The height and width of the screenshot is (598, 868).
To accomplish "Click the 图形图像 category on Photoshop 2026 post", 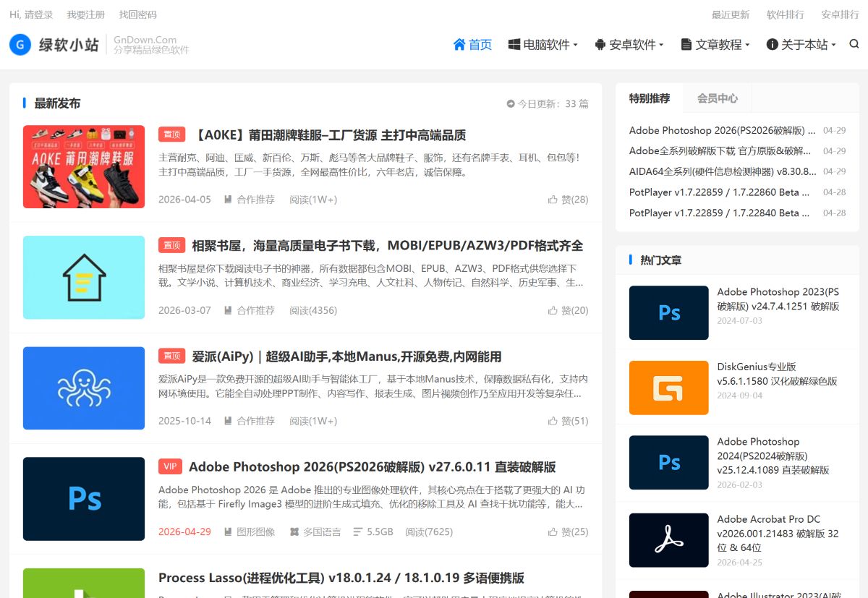I will coord(250,531).
